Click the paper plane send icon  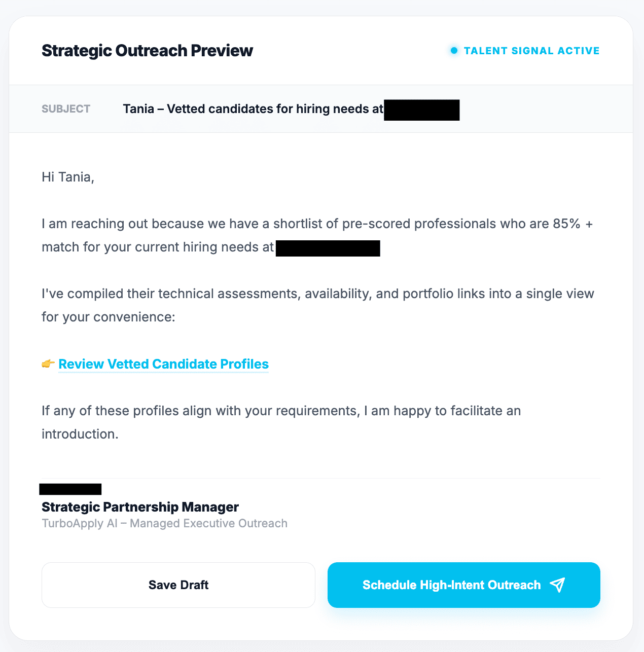click(557, 585)
